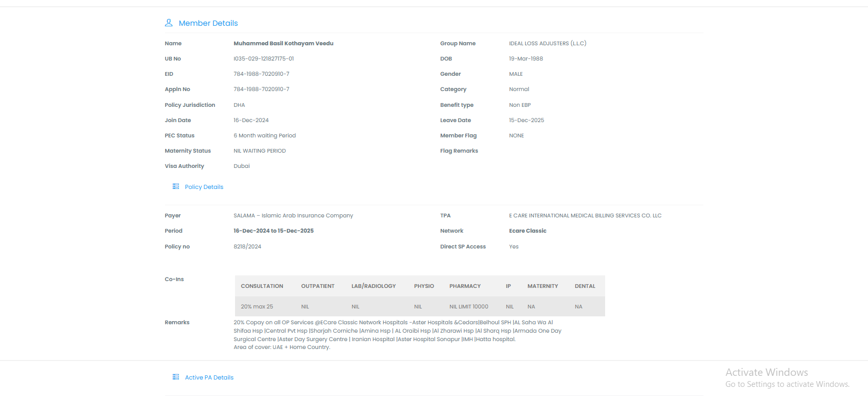Click the Member Details heading
This screenshot has height=399, width=868.
tap(208, 23)
